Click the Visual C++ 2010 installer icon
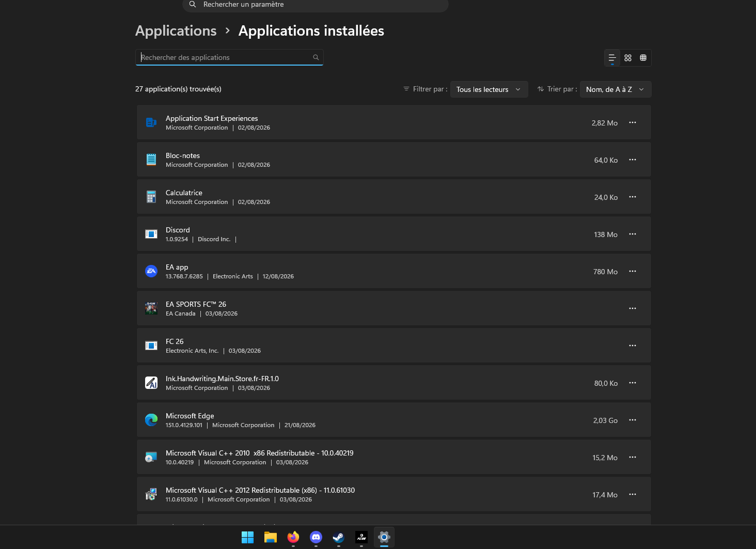This screenshot has height=549, width=756. pyautogui.click(x=151, y=457)
